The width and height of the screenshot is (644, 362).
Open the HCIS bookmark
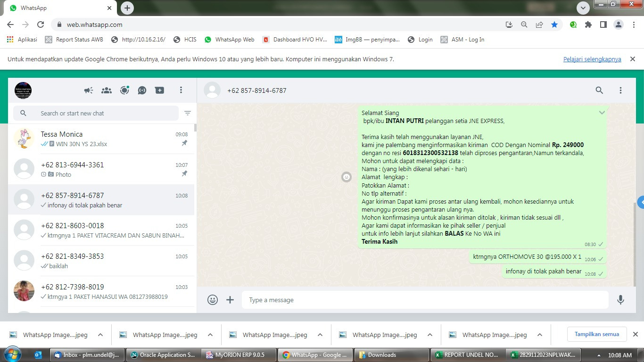coord(185,40)
